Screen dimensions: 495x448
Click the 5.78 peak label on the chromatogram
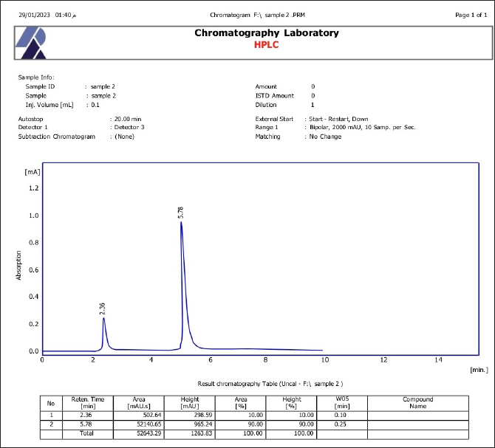pos(180,213)
